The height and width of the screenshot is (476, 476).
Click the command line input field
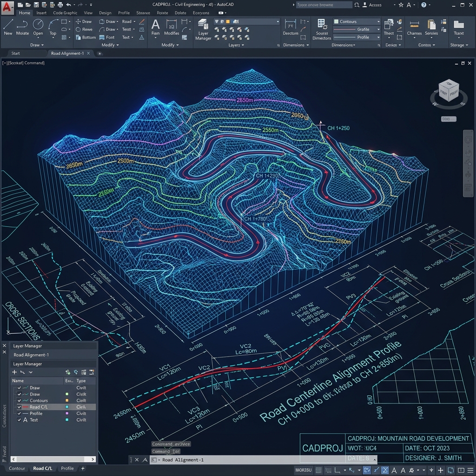click(x=264, y=460)
